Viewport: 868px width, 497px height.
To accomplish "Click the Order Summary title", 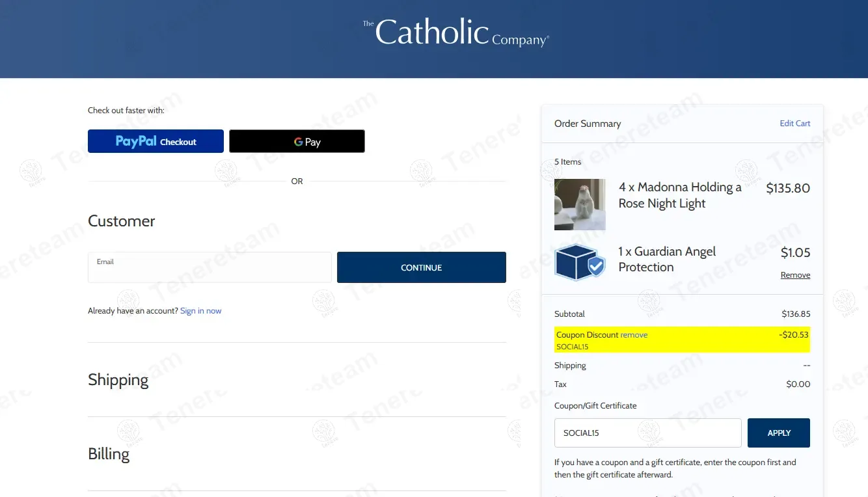I will tap(588, 124).
